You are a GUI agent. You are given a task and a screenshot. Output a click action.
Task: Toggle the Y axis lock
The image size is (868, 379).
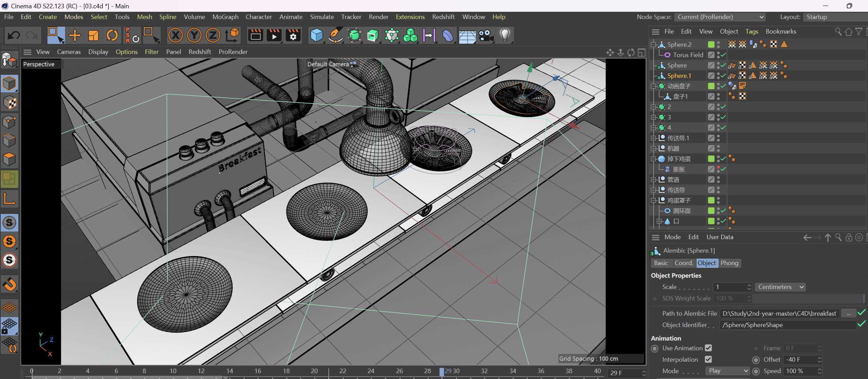194,35
